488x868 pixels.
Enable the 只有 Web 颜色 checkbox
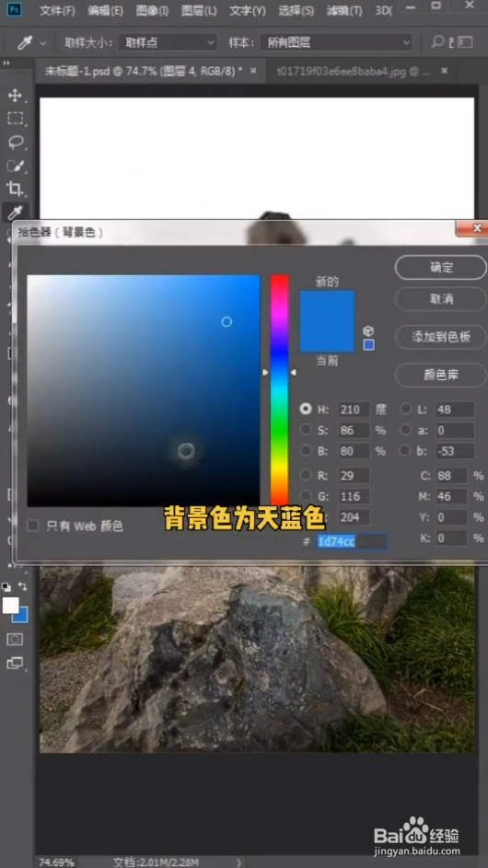[33, 526]
